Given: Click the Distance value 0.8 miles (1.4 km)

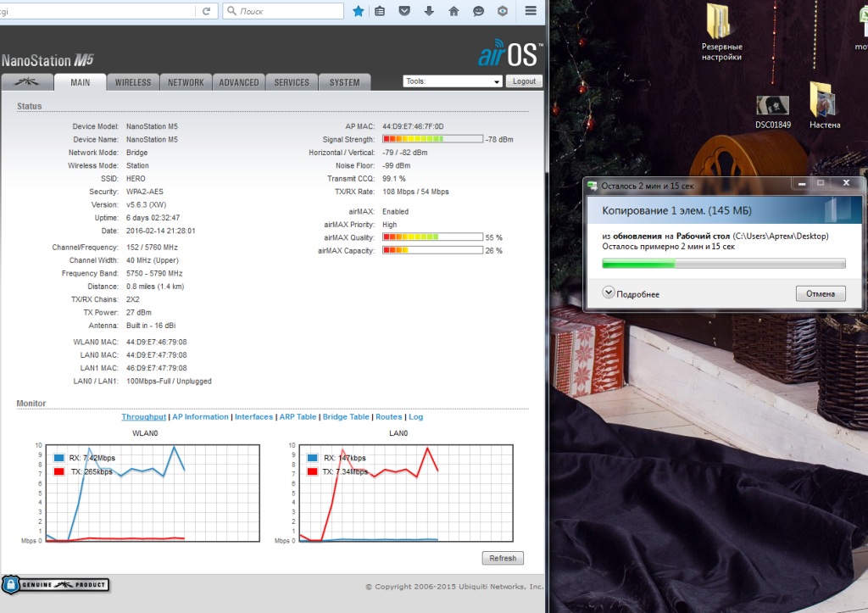Looking at the screenshot, I should point(155,287).
